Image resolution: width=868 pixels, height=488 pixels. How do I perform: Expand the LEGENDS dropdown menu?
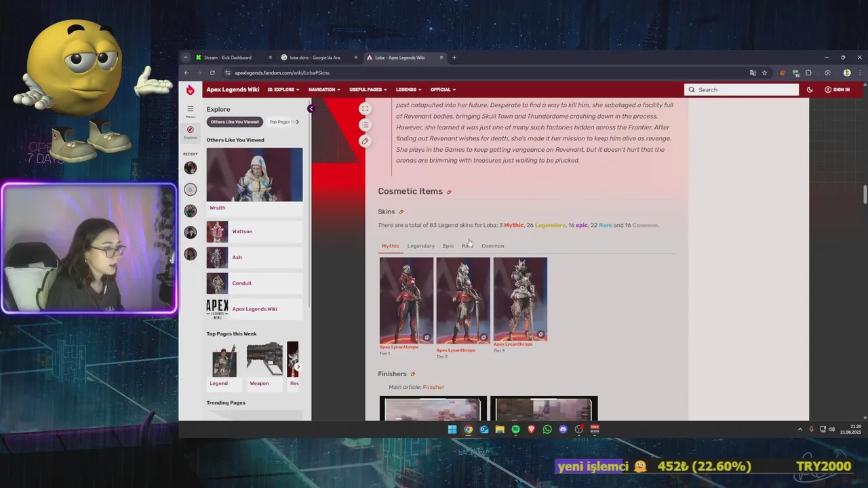tap(408, 89)
